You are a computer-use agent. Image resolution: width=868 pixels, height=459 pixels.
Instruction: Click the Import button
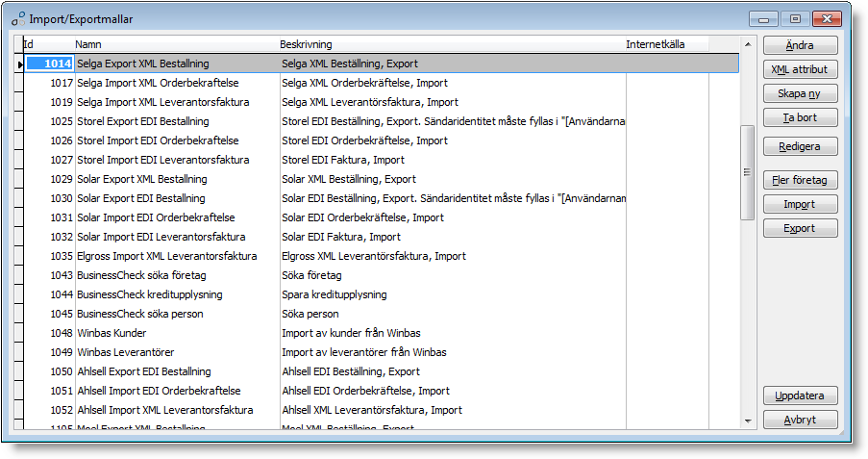point(800,204)
